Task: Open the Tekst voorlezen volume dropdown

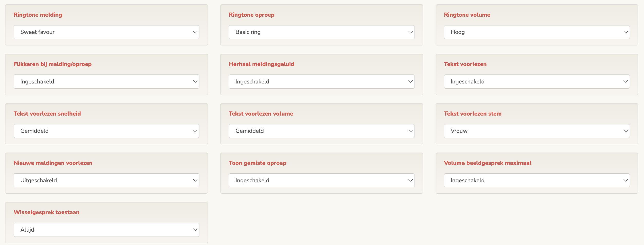Action: pyautogui.click(x=321, y=131)
